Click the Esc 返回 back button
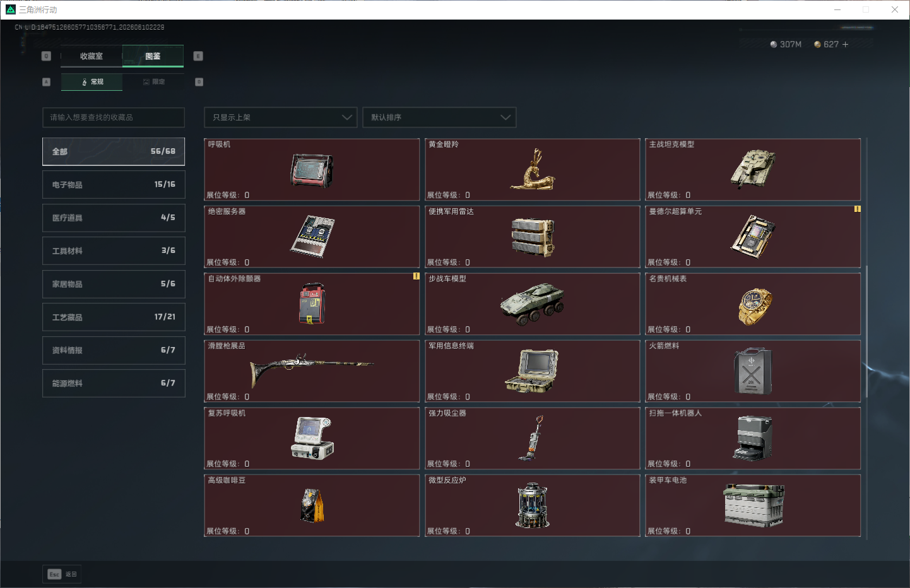The height and width of the screenshot is (588, 910). (x=62, y=574)
